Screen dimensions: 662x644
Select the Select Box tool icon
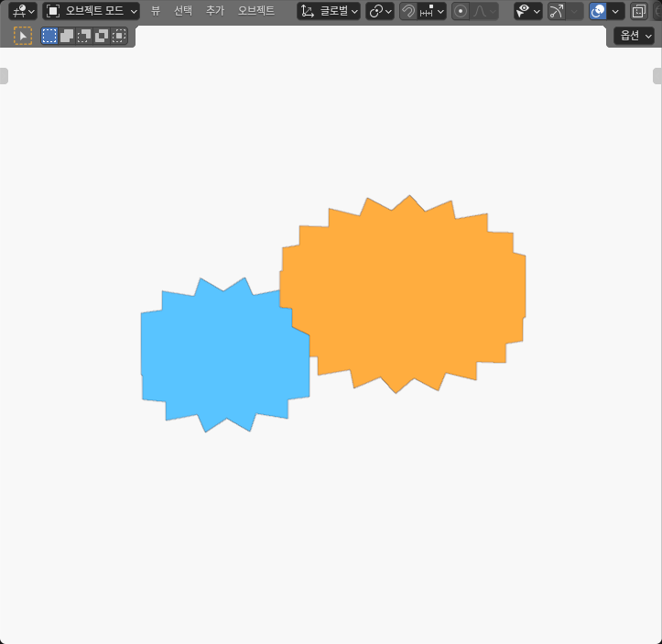tap(23, 36)
